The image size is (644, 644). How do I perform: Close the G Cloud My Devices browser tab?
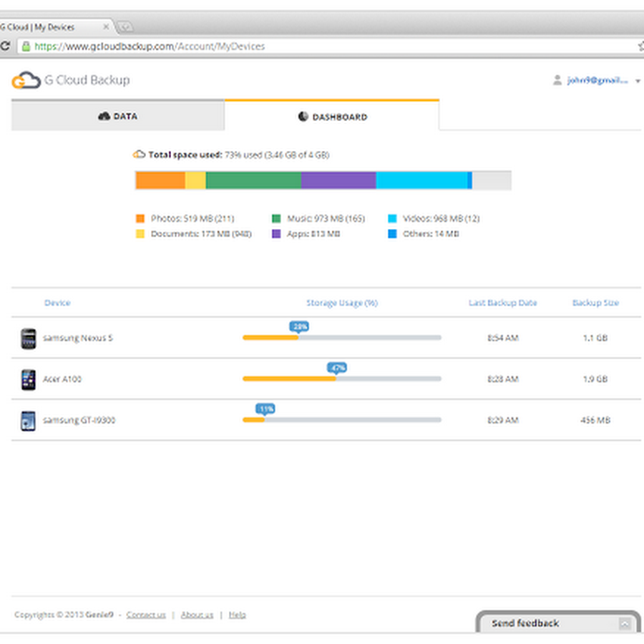click(106, 26)
